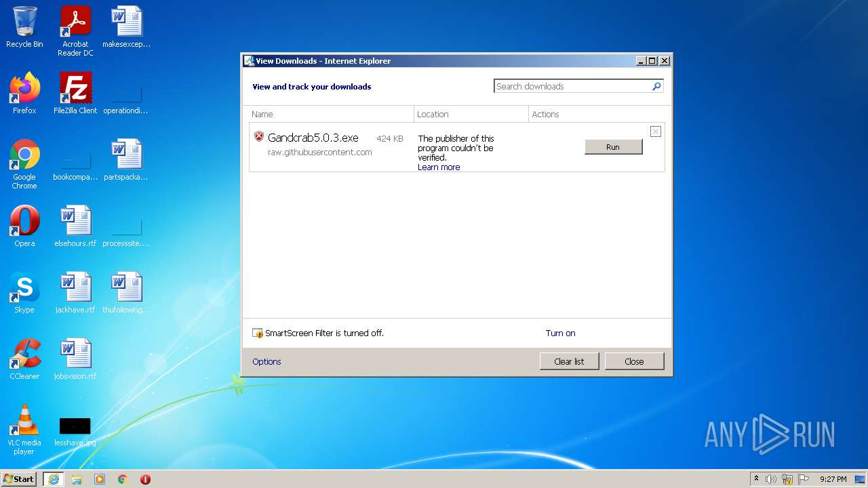Click Internet Explorer taskbar icon

click(x=54, y=479)
